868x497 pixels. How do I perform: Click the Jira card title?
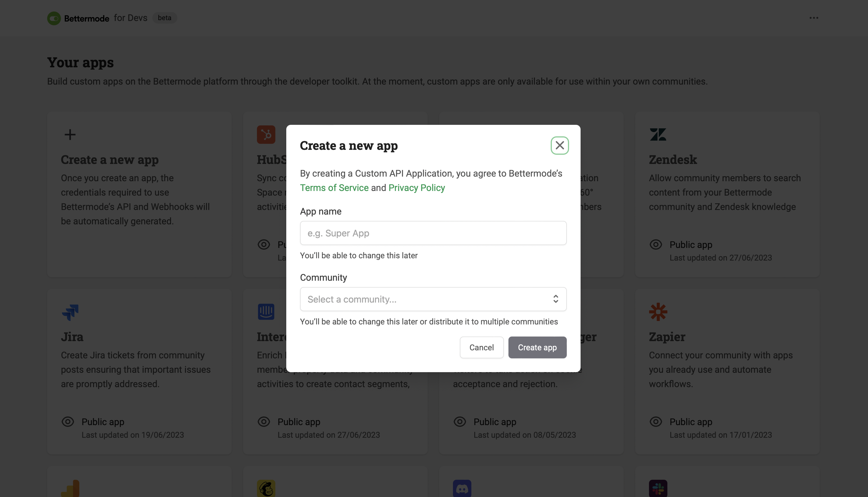coord(72,337)
